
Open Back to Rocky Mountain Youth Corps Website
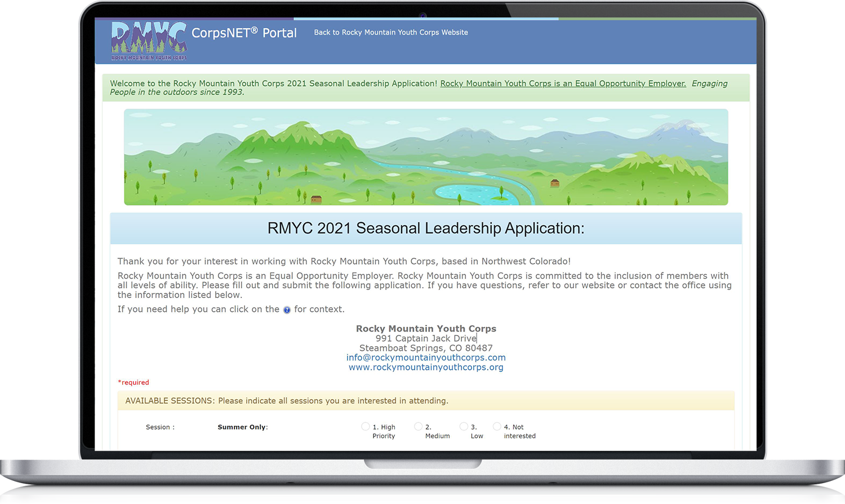coord(391,33)
